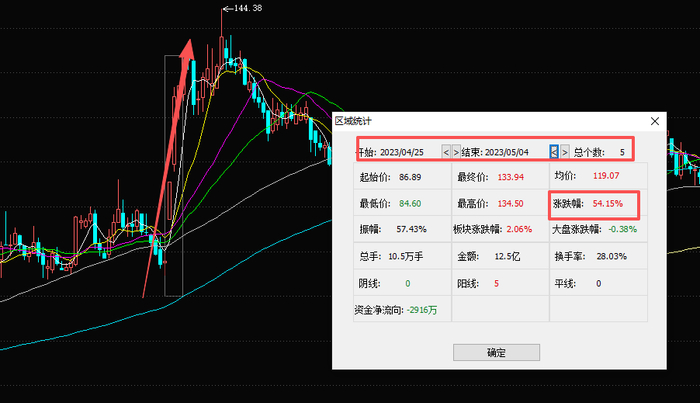Click the end date 2023/05/04
Viewport: 700px width, 403px height.
506,152
